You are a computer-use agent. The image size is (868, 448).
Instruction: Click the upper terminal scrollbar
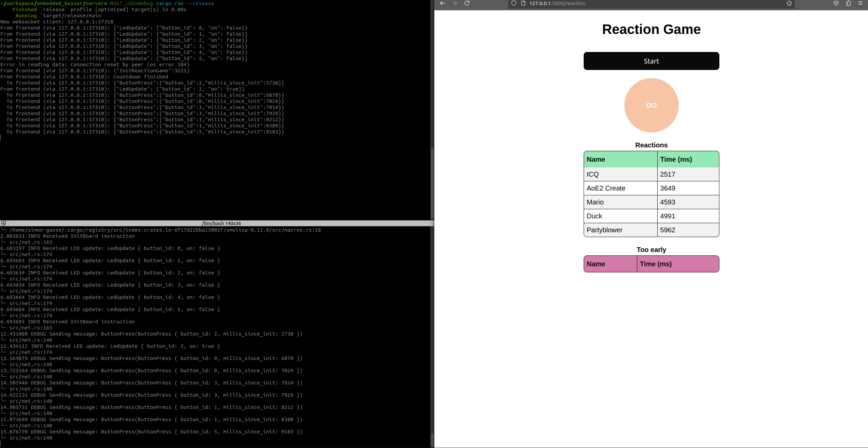pos(432,183)
